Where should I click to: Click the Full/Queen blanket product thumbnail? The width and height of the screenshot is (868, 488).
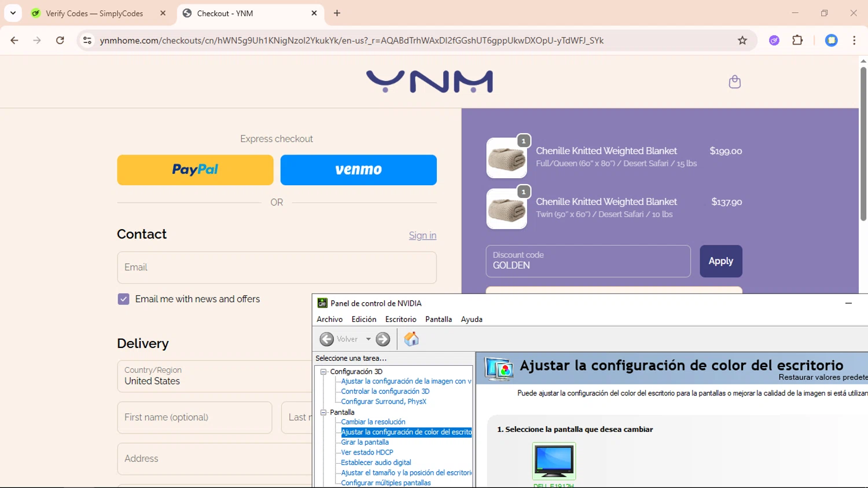(x=506, y=158)
